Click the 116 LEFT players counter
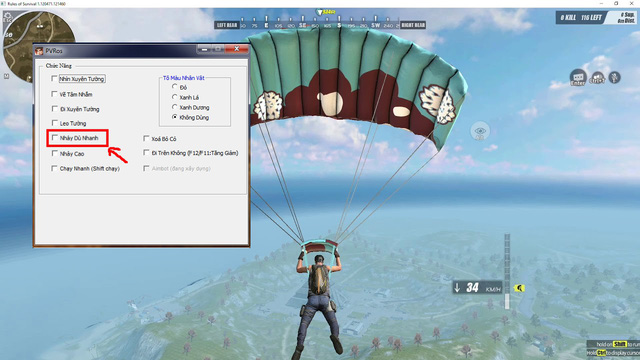The height and width of the screenshot is (360, 640). pyautogui.click(x=591, y=18)
